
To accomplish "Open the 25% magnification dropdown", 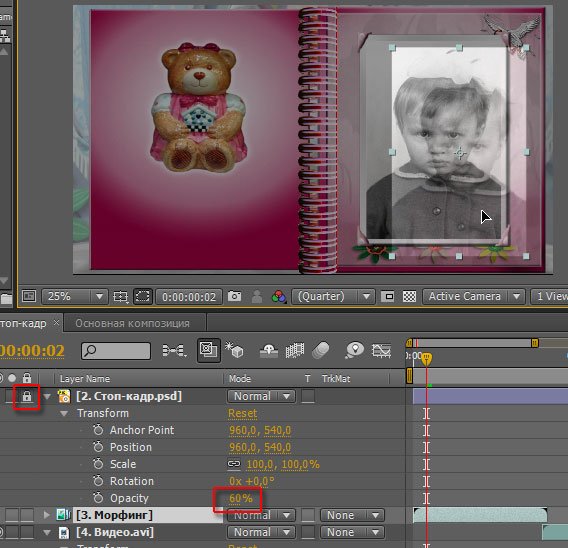I will click(75, 297).
